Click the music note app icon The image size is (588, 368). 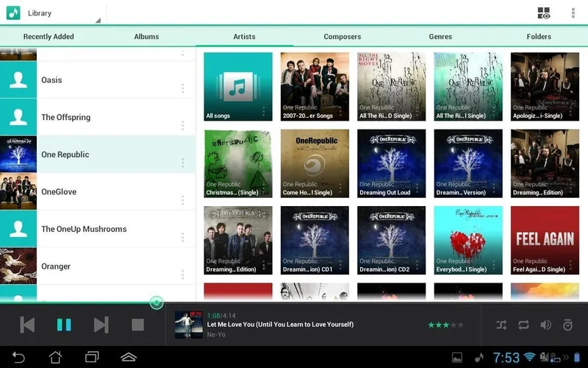coord(13,13)
